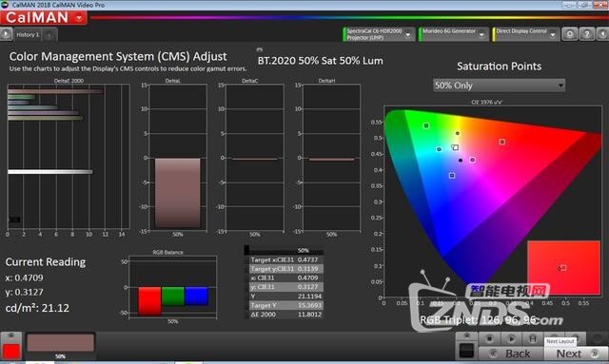Open the settings gear in top toolbar
The width and height of the screenshot is (609, 364).
coord(569,34)
